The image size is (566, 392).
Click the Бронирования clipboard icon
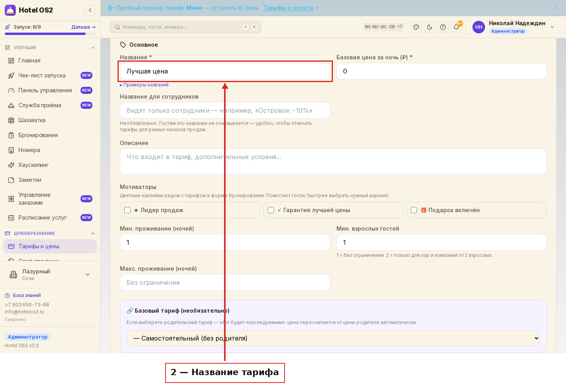[11, 135]
